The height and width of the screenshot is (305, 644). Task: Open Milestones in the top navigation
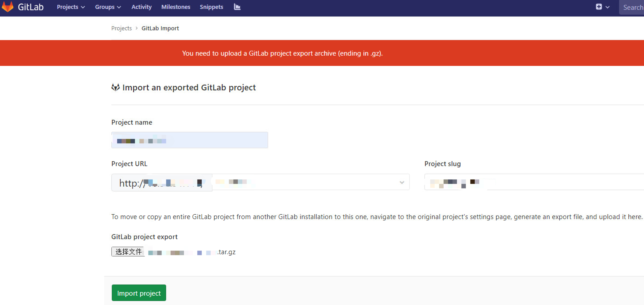coord(175,7)
